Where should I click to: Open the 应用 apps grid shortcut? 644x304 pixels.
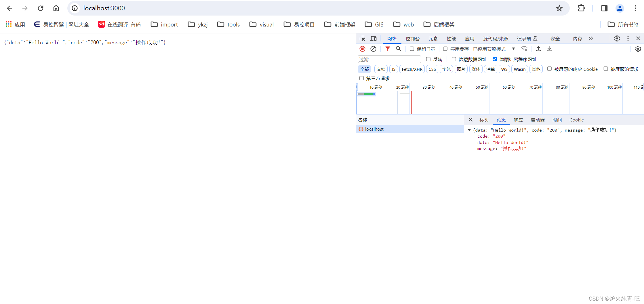click(x=16, y=24)
